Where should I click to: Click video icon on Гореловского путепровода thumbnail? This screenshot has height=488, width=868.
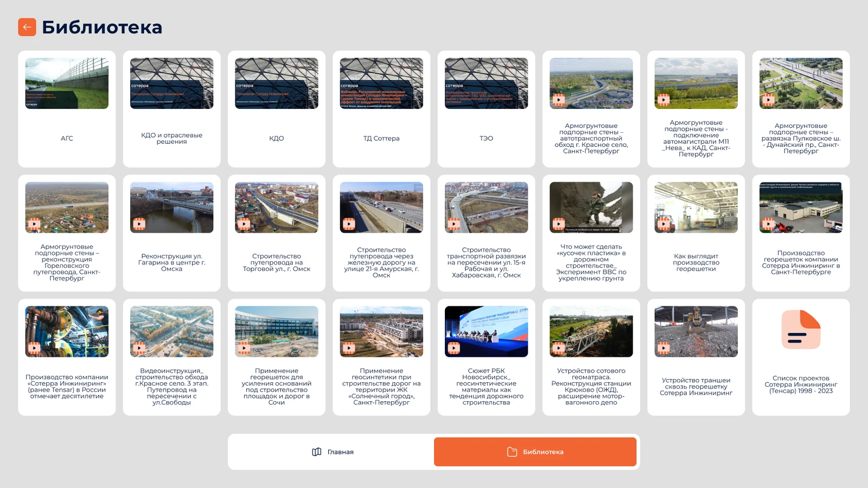[34, 224]
